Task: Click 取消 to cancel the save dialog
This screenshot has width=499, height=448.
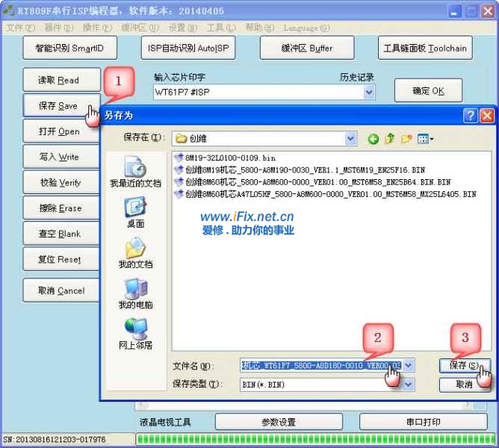Action: [x=464, y=385]
